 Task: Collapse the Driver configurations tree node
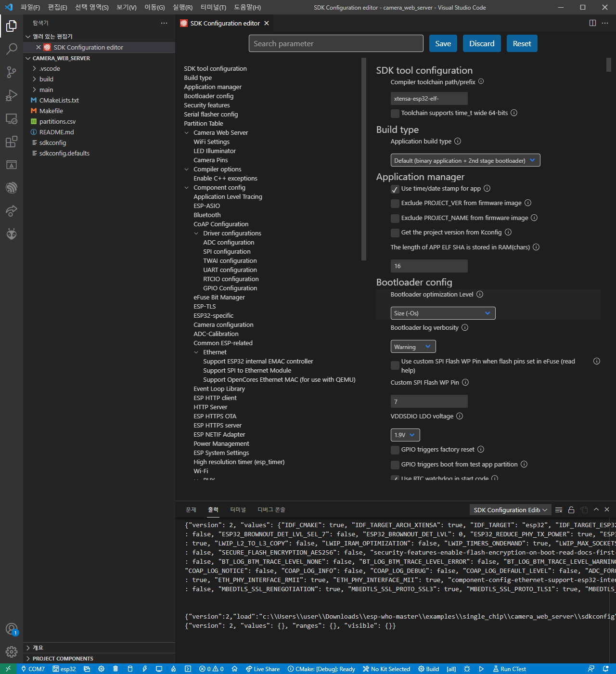[196, 233]
